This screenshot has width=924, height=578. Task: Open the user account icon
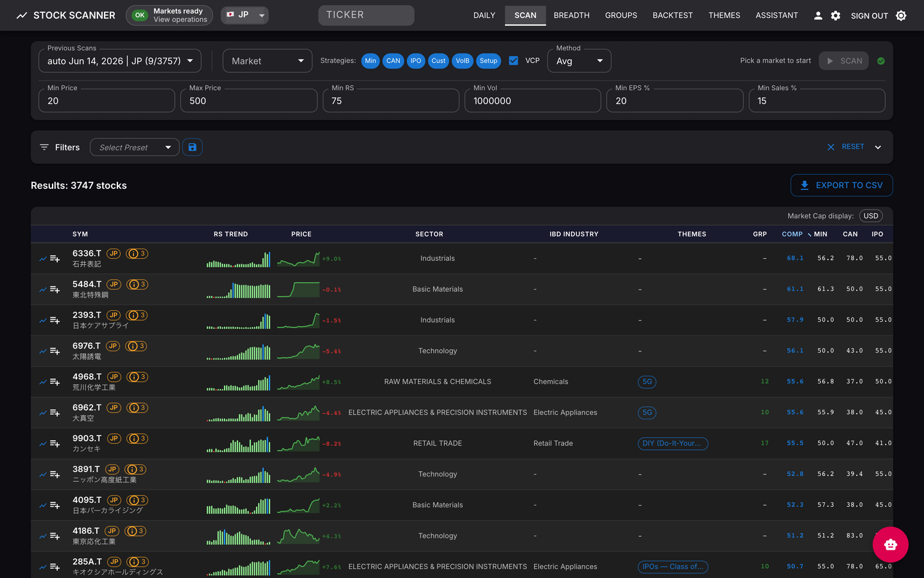[818, 15]
